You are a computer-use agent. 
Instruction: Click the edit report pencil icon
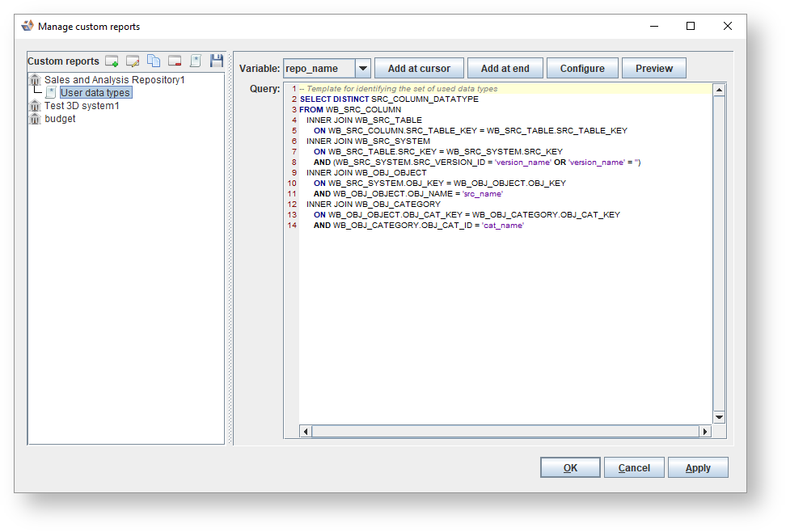coord(133,61)
